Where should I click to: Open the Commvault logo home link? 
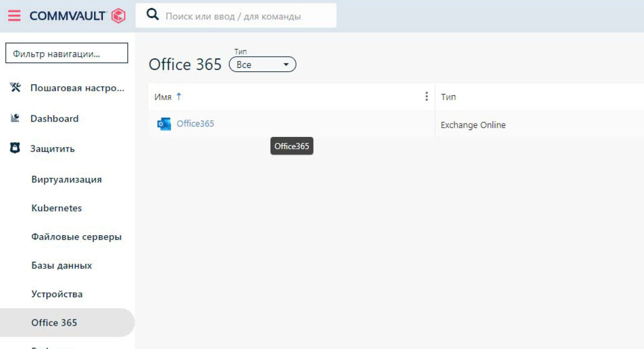(77, 16)
